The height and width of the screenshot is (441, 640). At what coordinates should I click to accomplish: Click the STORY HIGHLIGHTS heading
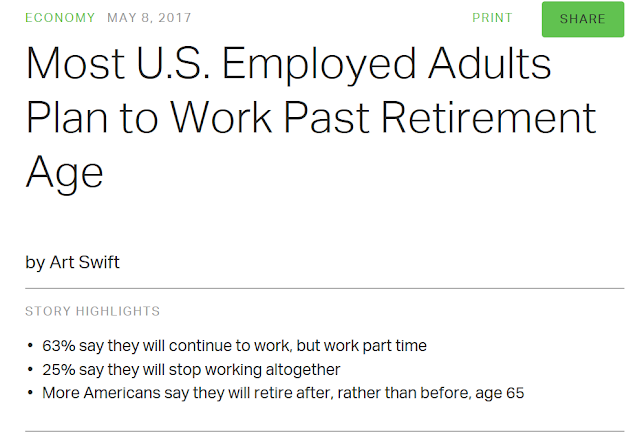pyautogui.click(x=92, y=312)
